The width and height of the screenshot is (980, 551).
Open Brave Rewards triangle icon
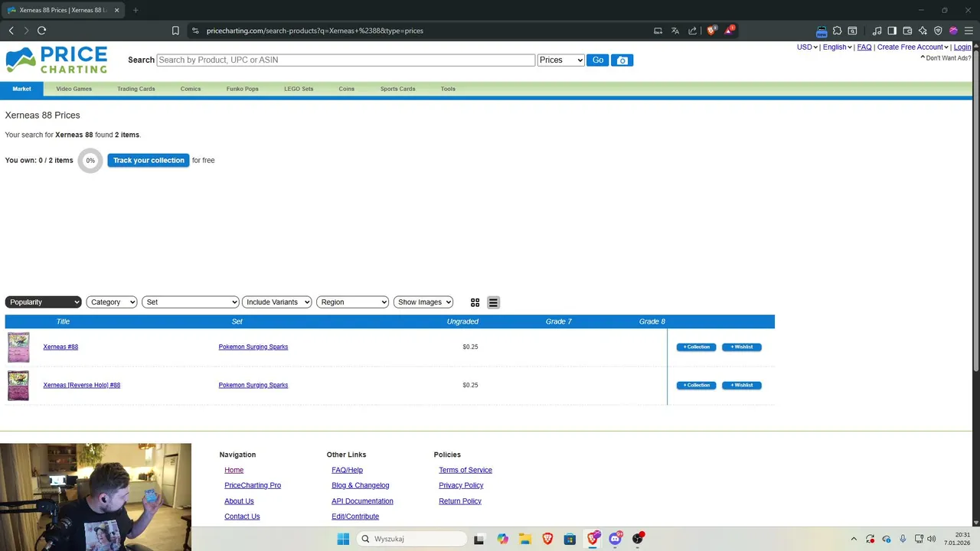pyautogui.click(x=730, y=31)
